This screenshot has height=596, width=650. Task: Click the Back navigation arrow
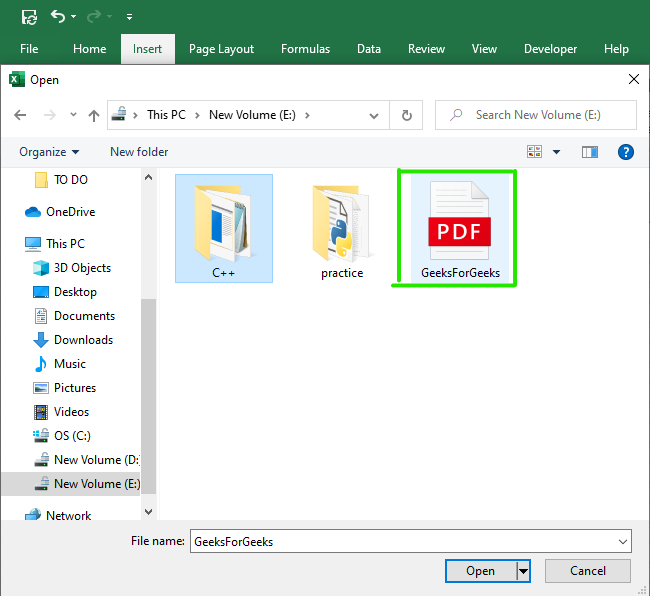coord(20,115)
